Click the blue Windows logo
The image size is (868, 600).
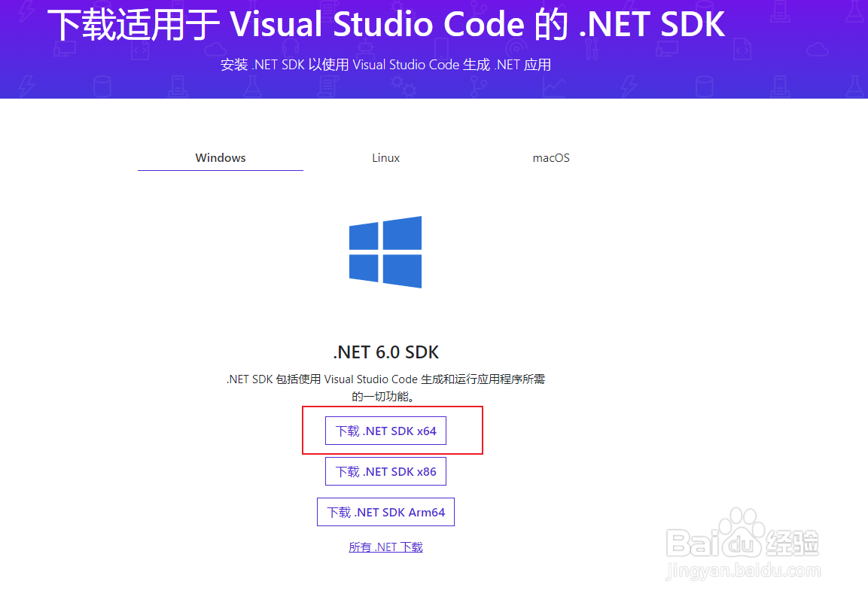coord(385,252)
